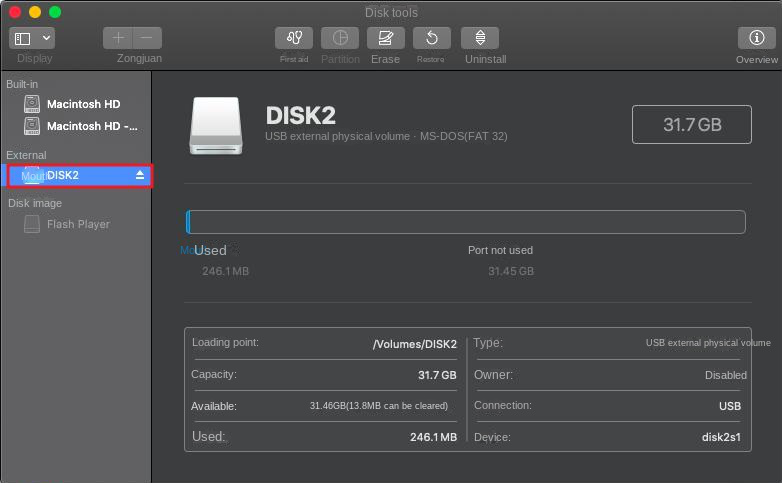
Task: Click the Erase toolbar icon
Action: pos(385,38)
